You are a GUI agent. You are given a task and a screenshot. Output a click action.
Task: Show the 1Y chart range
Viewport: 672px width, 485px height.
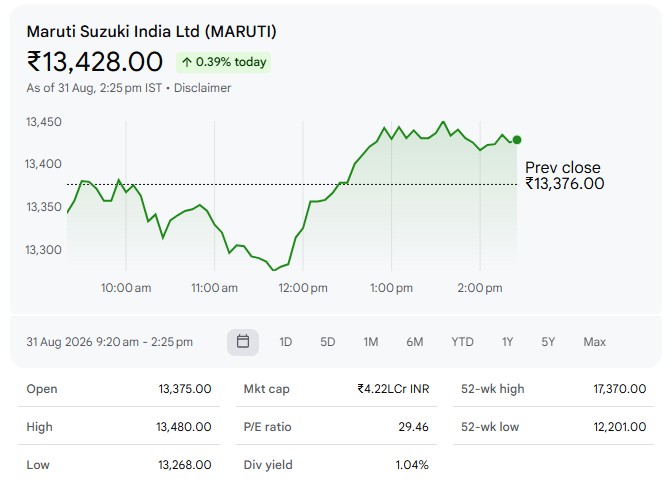507,342
